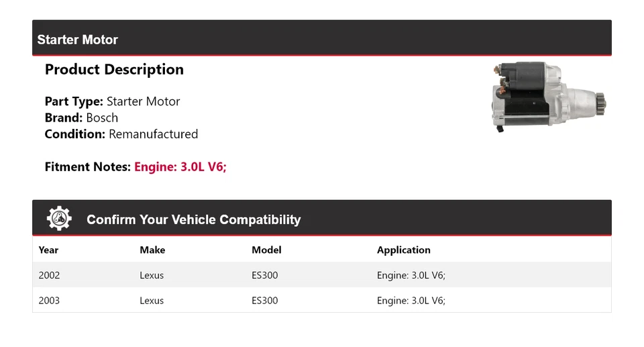This screenshot has height=347, width=644.
Task: Click the Year column header
Action: coord(48,250)
